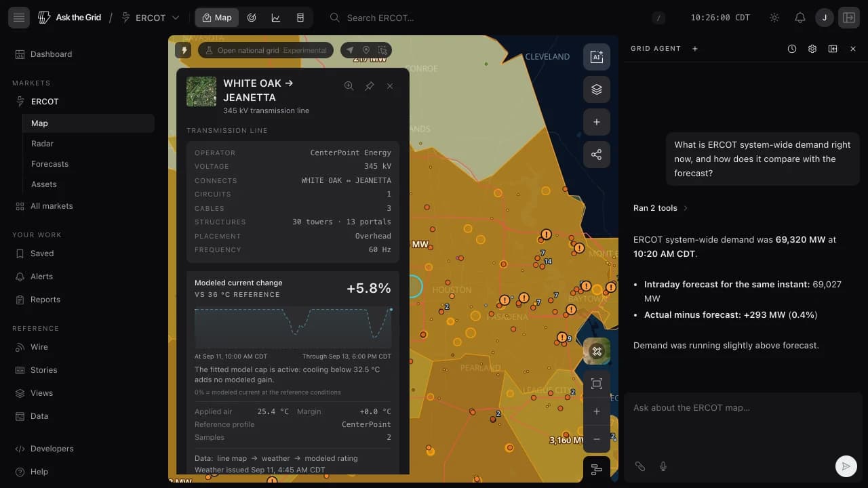This screenshot has height=488, width=868.
Task: Open the Forecasts chart icon in toolbar
Action: (x=276, y=18)
